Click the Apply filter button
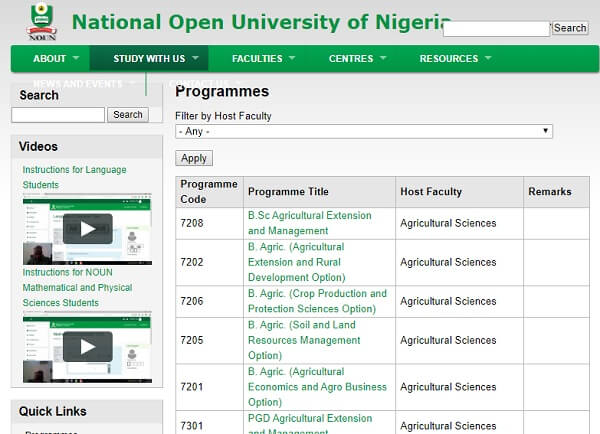600x434 pixels. [194, 158]
